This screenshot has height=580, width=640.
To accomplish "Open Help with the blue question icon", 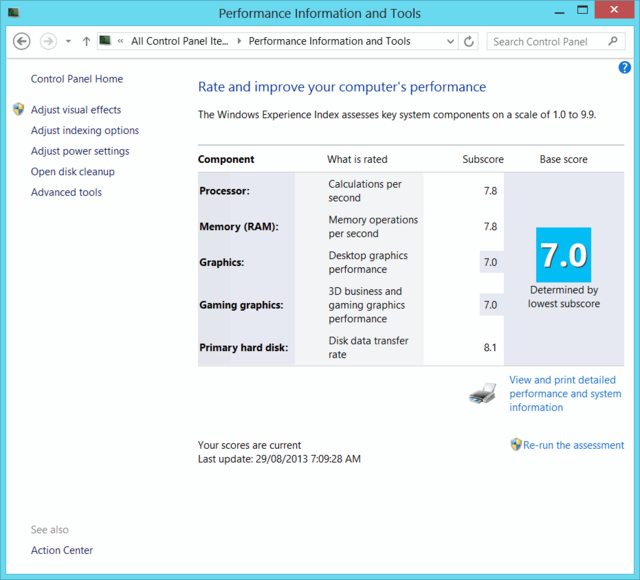I will coord(624,67).
